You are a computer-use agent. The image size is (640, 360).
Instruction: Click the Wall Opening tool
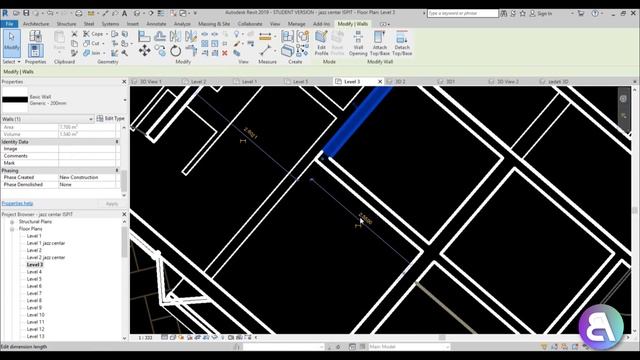pyautogui.click(x=358, y=43)
